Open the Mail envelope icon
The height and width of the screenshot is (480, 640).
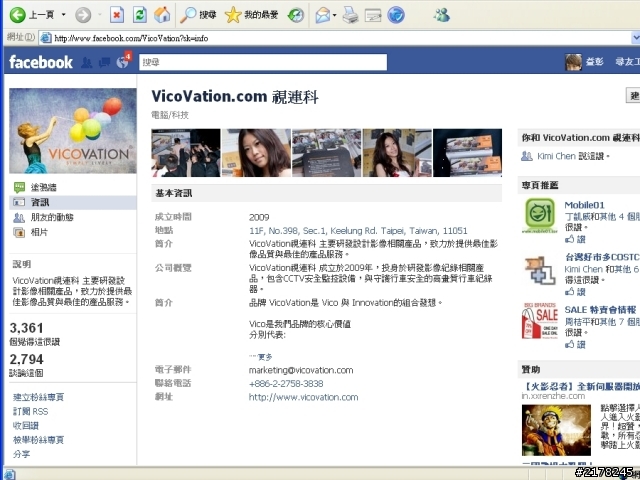(322, 16)
